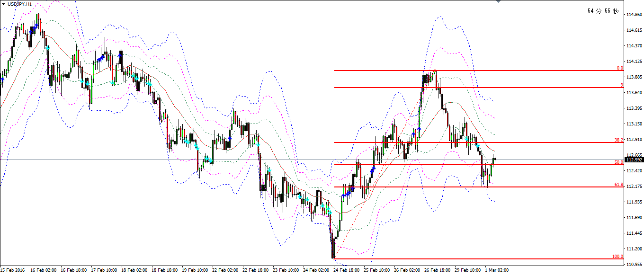Click the 114.125 price scale value
The image size is (644, 275).
click(634, 62)
